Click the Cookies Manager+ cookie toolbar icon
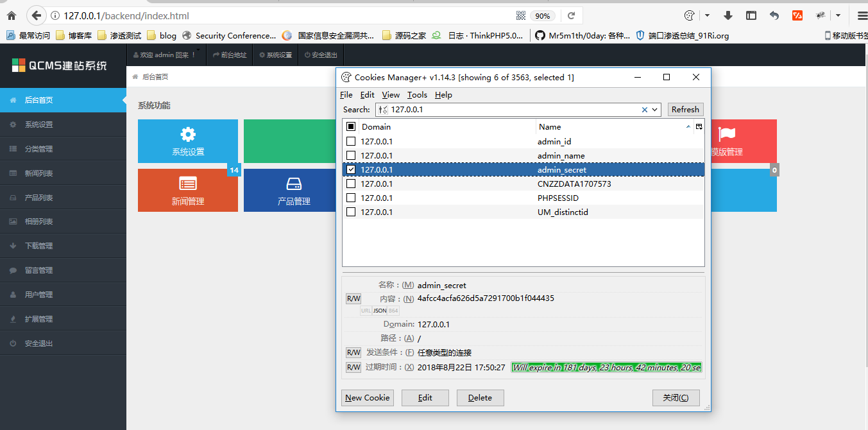 point(690,15)
